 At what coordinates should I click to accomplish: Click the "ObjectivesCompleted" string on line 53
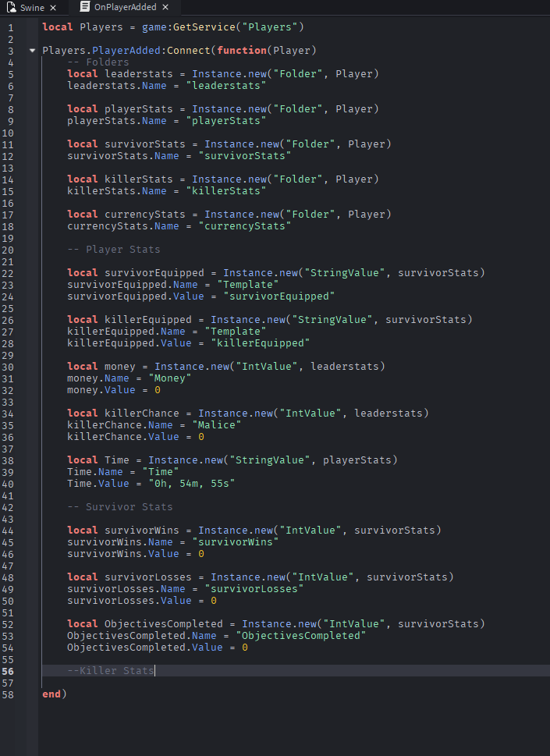click(x=300, y=636)
